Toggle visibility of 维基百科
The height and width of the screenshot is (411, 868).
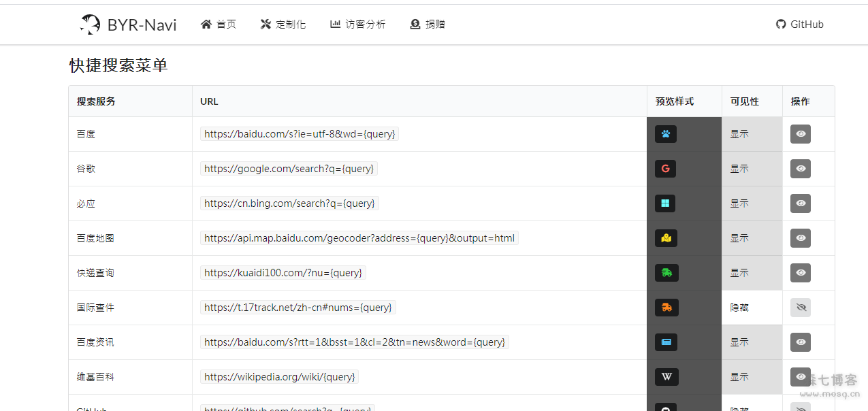pos(801,376)
